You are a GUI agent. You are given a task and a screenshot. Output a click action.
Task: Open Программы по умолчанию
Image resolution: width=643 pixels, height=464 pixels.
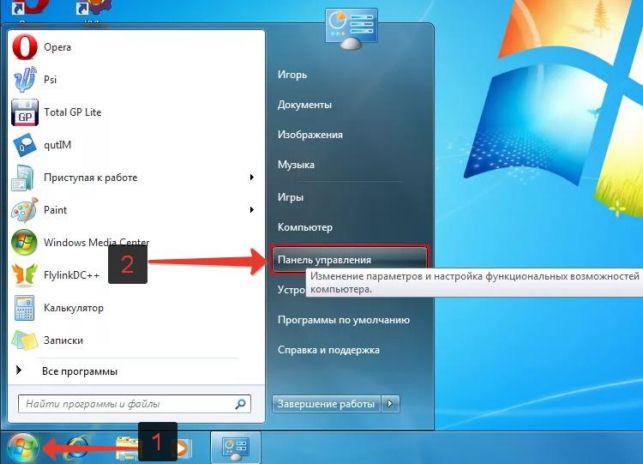pyautogui.click(x=344, y=320)
